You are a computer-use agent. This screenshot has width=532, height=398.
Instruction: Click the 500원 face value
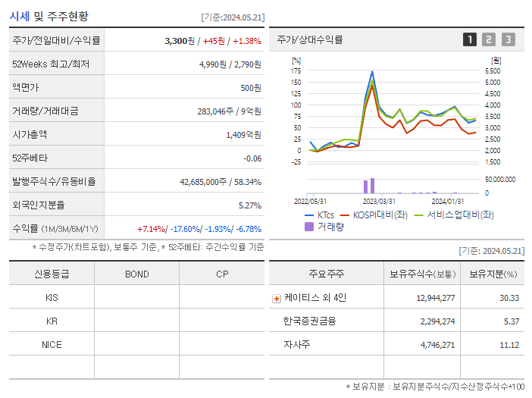click(251, 88)
